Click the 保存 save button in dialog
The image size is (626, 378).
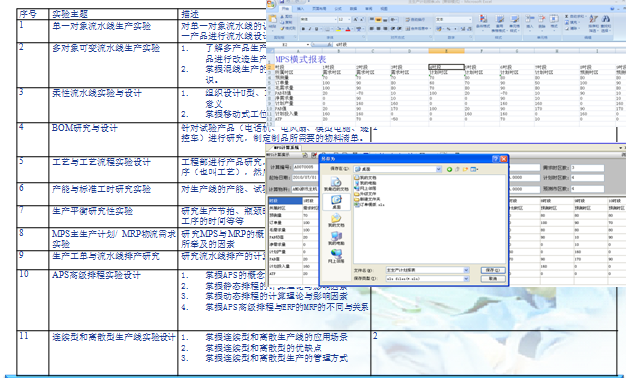pyautogui.click(x=493, y=270)
